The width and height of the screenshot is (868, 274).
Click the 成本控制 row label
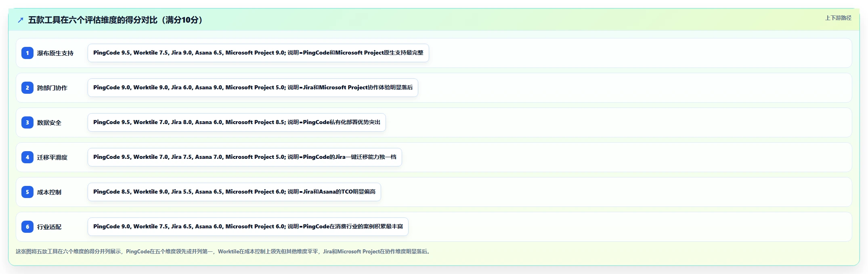pyautogui.click(x=49, y=192)
